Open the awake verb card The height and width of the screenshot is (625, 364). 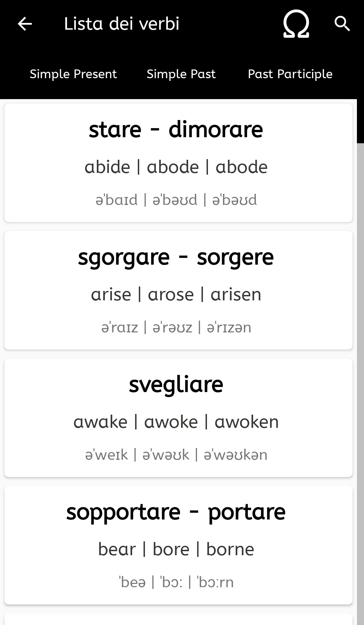click(178, 418)
